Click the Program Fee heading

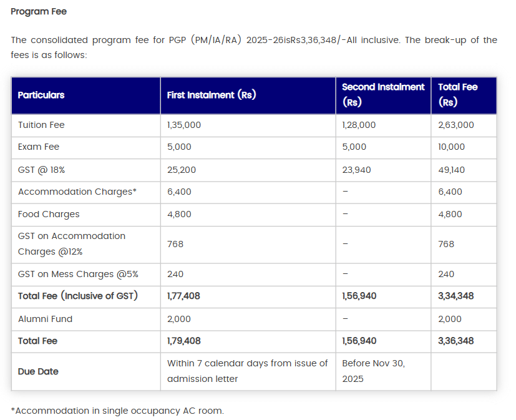click(38, 11)
